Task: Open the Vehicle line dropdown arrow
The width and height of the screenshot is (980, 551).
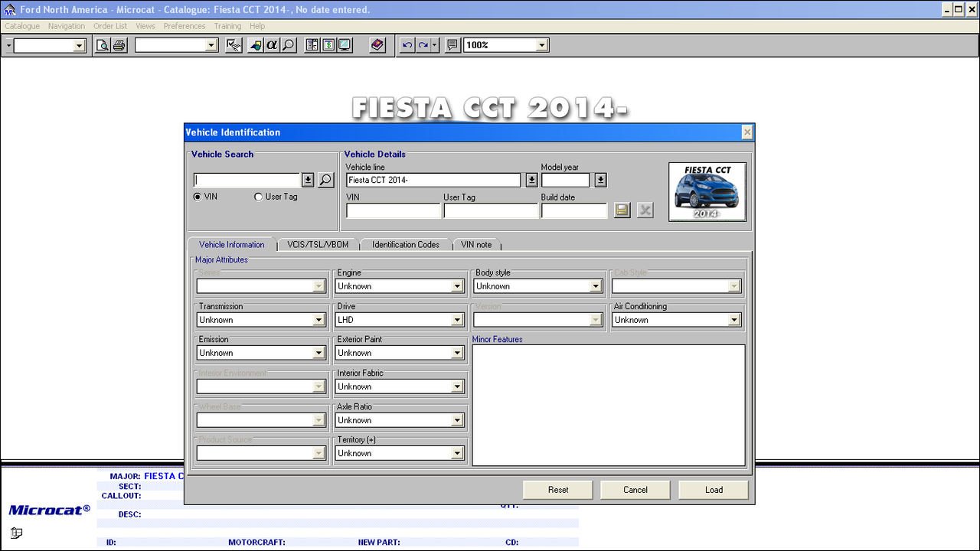Action: (x=532, y=180)
